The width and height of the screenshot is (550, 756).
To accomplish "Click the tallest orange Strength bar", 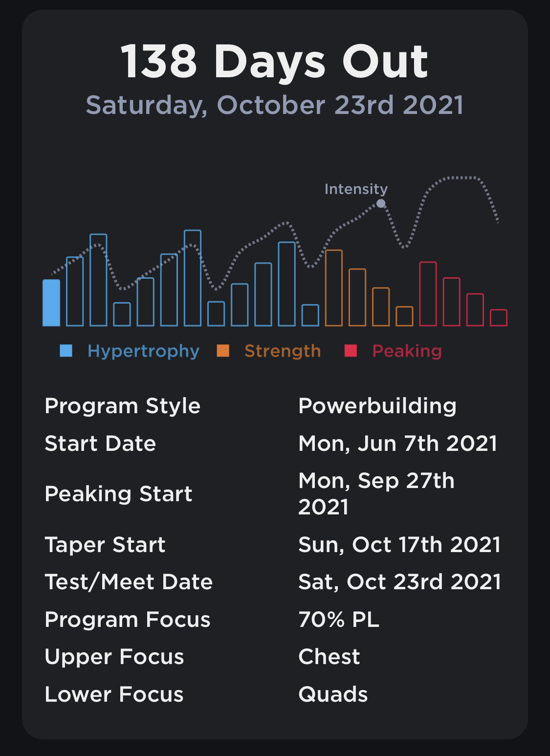I will coord(334,288).
